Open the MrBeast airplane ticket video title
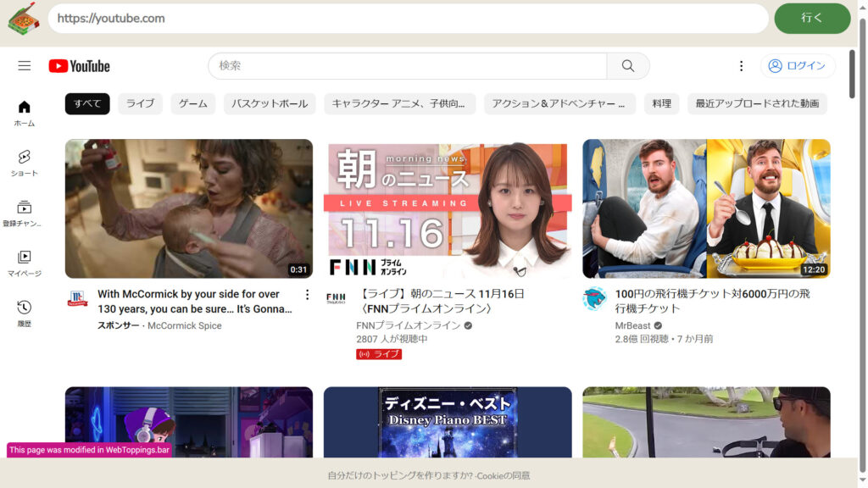 (712, 302)
